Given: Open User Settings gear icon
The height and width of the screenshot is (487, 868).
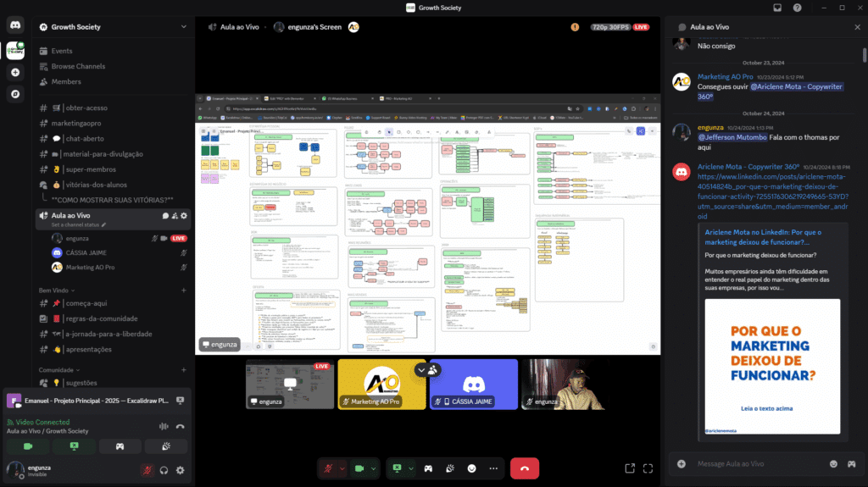Looking at the screenshot, I should tap(180, 470).
